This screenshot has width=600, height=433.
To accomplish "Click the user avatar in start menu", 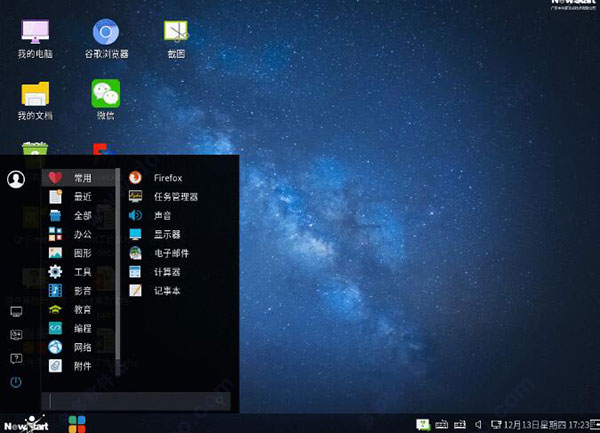I will tap(16, 179).
